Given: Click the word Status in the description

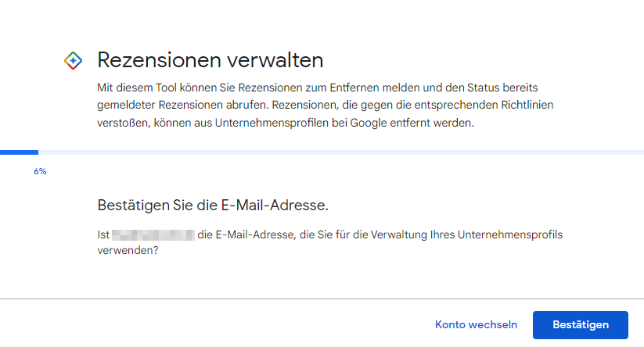Looking at the screenshot, I should coord(484,88).
